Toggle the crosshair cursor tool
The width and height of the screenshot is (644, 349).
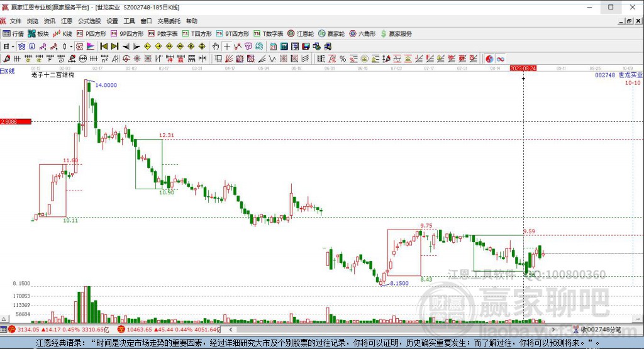click(226, 47)
